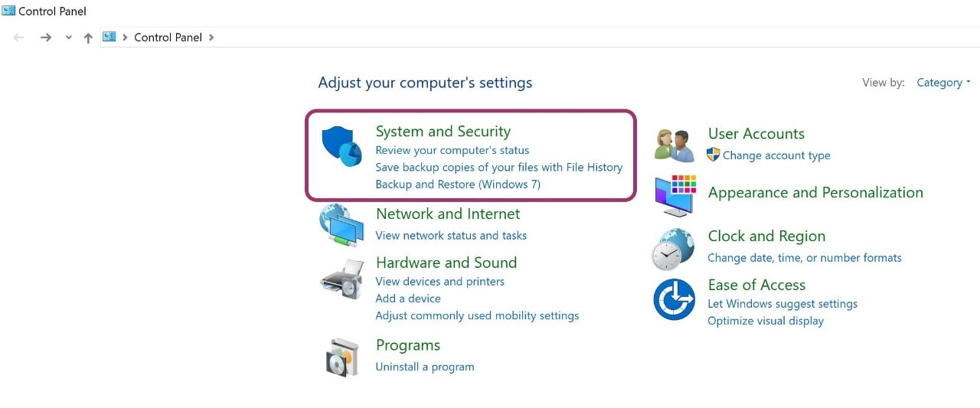The width and height of the screenshot is (980, 408).
Task: Open the Clock and Region icon
Action: click(x=674, y=249)
